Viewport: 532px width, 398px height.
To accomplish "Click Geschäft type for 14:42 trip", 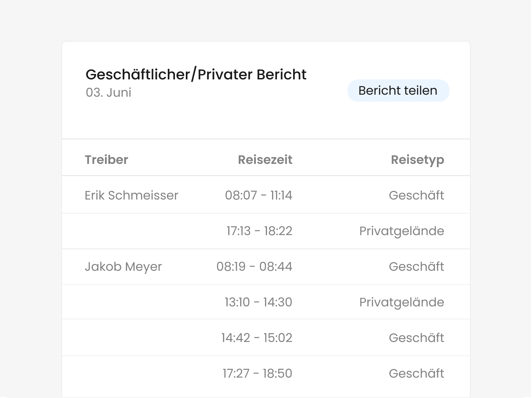I will coord(416,338).
